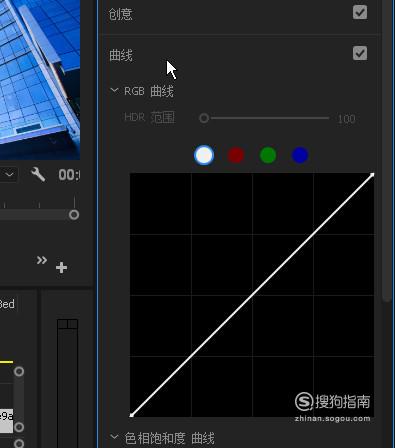
Task: Open the 曲线 section header
Action: point(121,55)
